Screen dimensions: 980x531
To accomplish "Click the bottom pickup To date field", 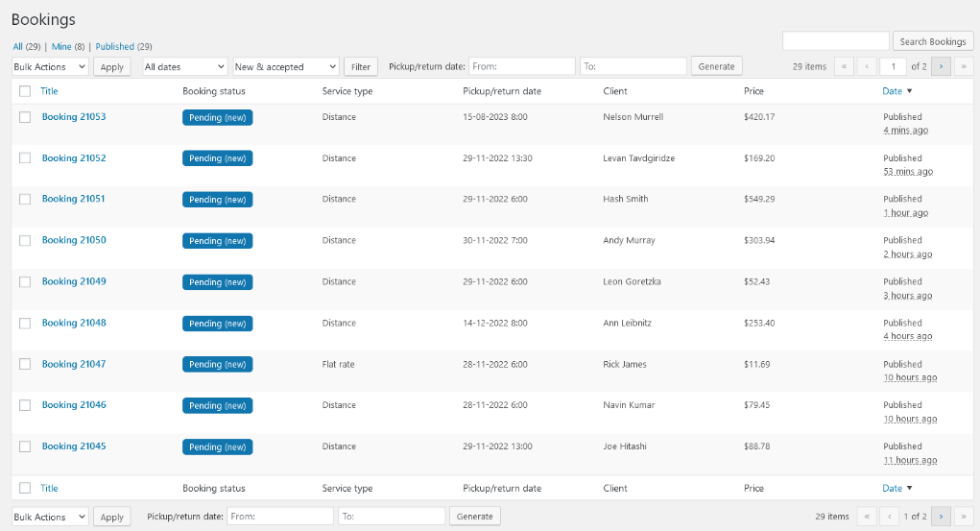I will tap(392, 517).
